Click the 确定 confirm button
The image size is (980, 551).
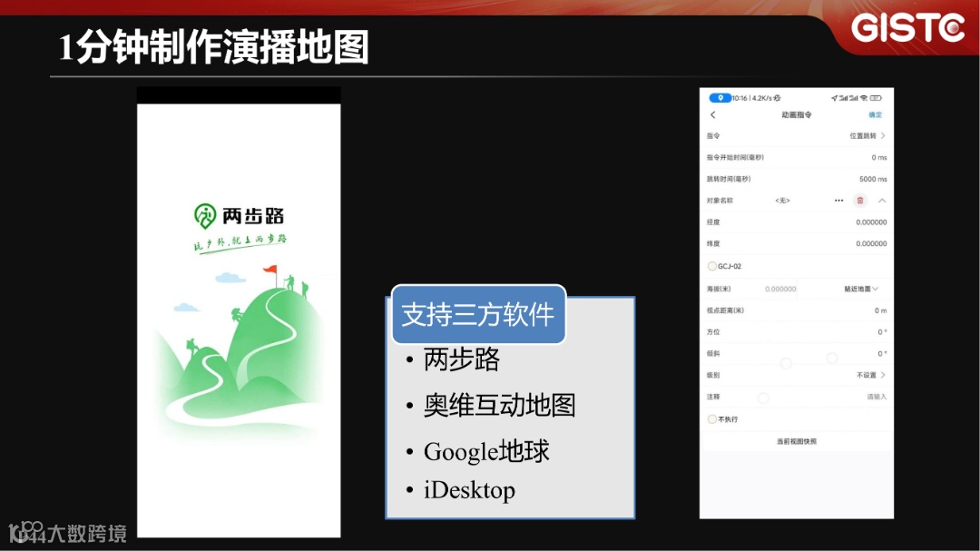coord(875,115)
